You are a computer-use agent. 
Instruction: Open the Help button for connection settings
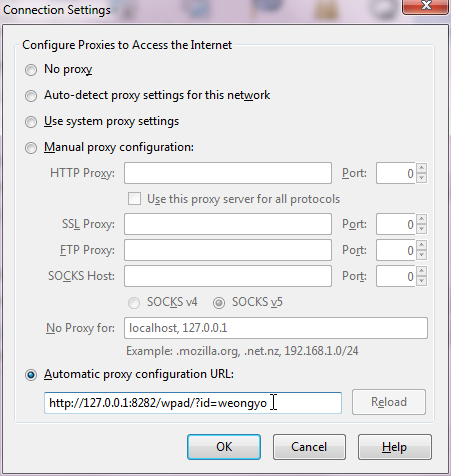point(395,447)
